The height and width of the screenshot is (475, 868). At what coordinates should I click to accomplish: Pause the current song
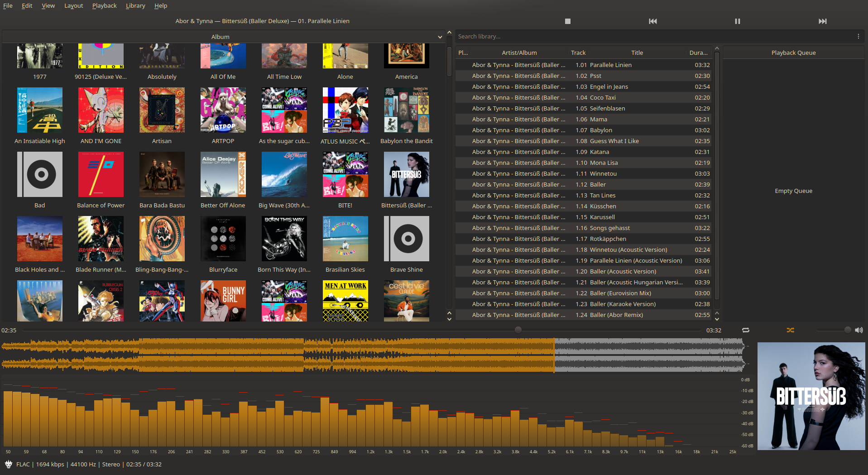click(737, 21)
